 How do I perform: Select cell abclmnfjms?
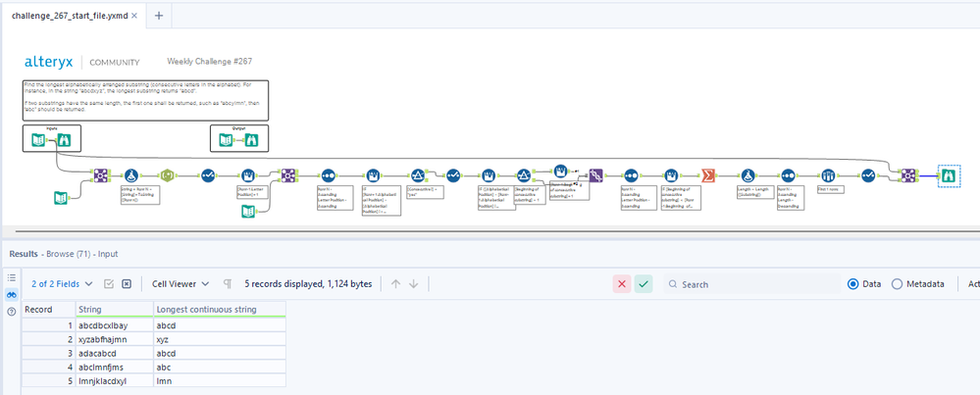114,367
